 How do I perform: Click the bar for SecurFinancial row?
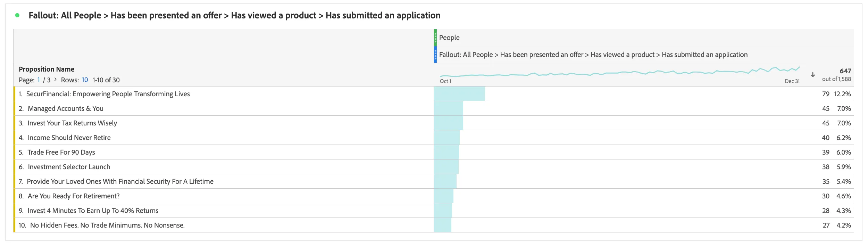tap(459, 94)
